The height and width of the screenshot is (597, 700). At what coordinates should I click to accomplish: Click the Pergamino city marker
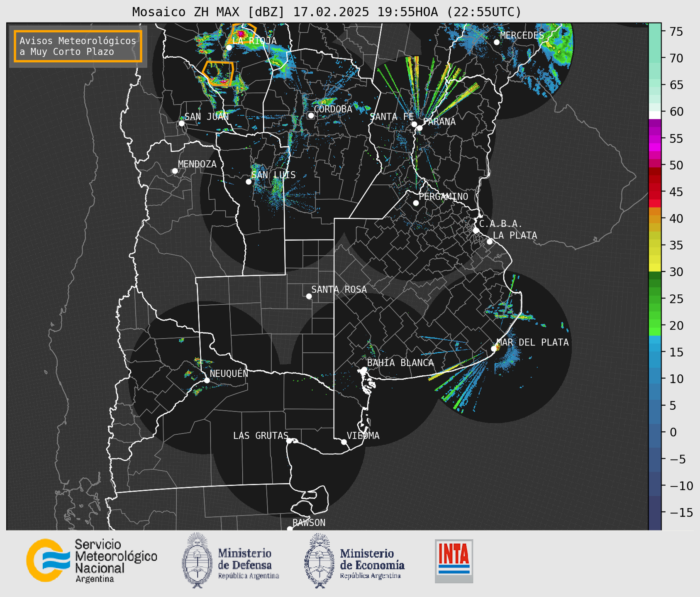pyautogui.click(x=416, y=203)
